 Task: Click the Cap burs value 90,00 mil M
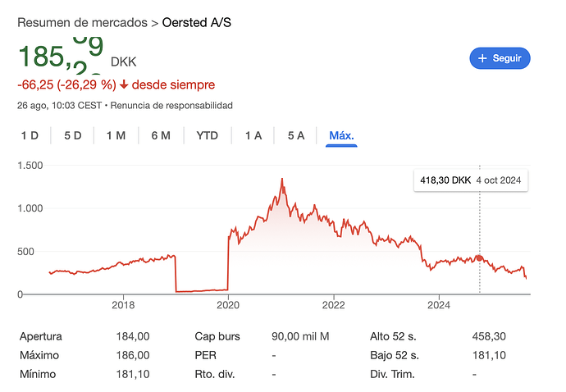pyautogui.click(x=299, y=336)
